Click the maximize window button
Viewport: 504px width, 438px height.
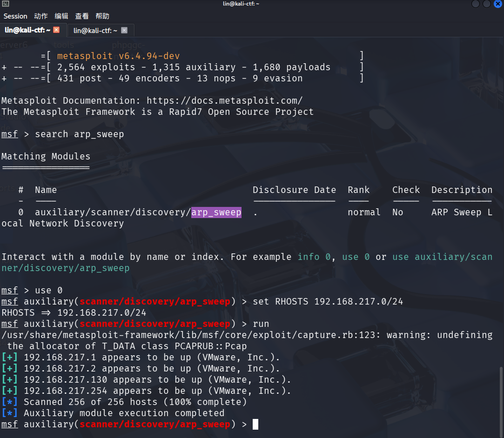pos(487,4)
